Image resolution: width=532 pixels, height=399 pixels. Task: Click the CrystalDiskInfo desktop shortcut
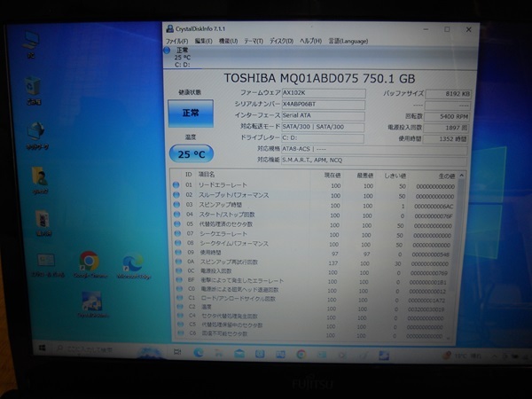coord(92,304)
